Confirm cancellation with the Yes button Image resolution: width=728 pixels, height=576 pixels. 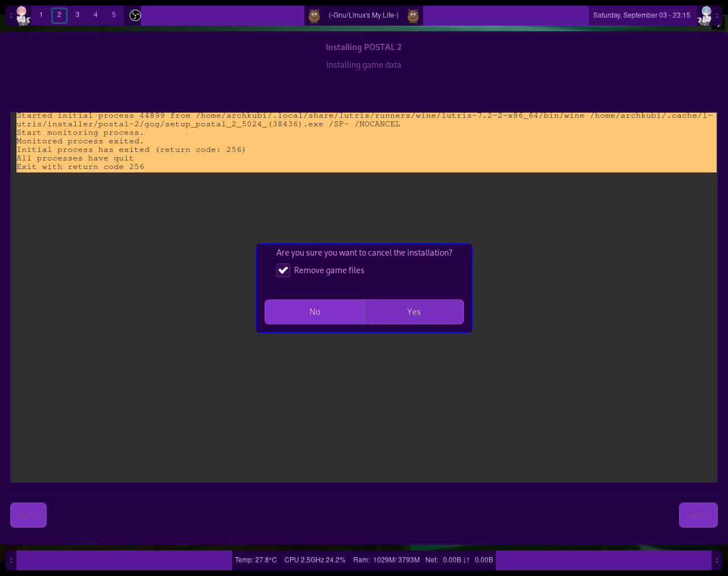[x=413, y=312]
